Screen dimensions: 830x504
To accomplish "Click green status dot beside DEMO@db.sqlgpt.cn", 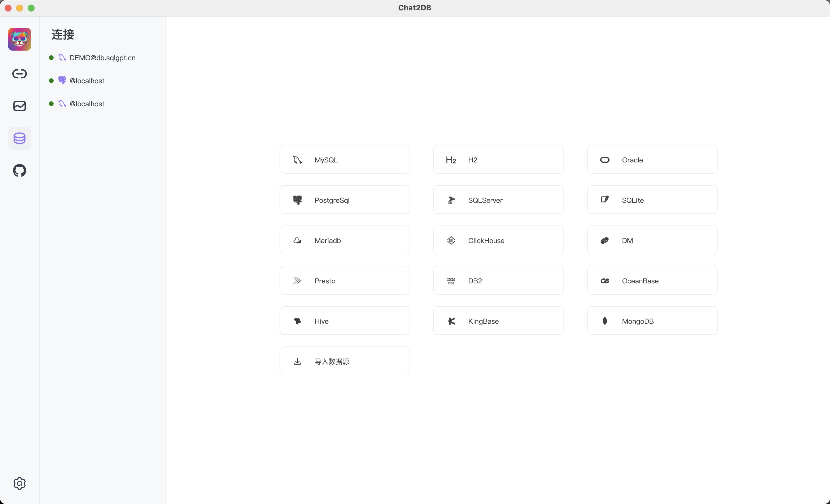I will pyautogui.click(x=51, y=58).
